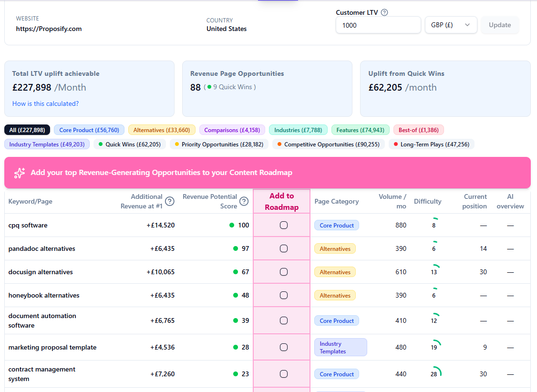This screenshot has width=537, height=392.
Task: Check Add to Roadmap for pandadoc alternatives
Action: click(284, 248)
